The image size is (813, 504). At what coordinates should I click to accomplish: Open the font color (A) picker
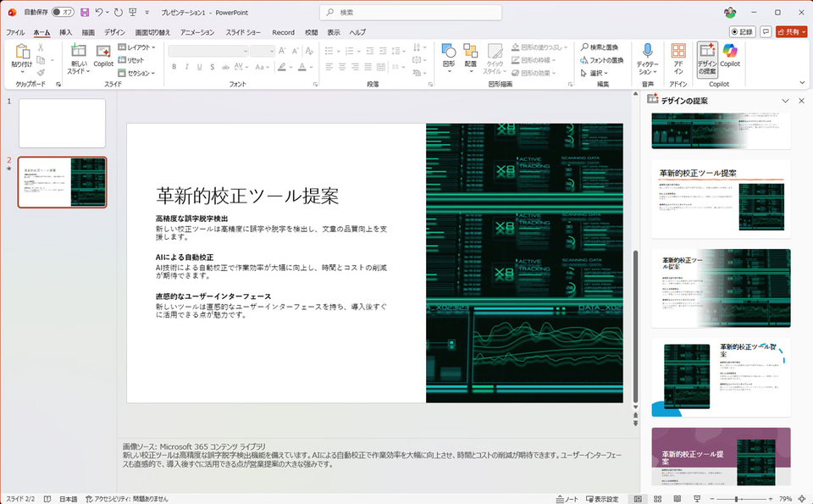click(x=303, y=67)
